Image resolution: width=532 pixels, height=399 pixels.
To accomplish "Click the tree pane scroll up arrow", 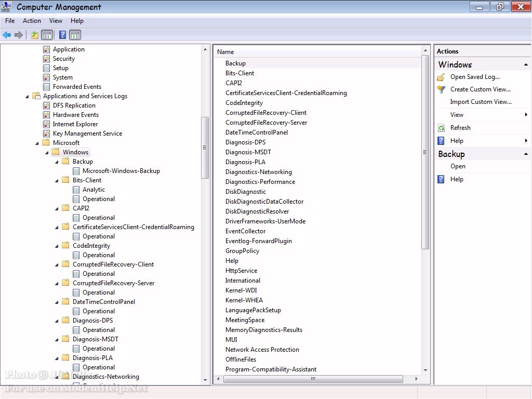I will tap(205, 49).
